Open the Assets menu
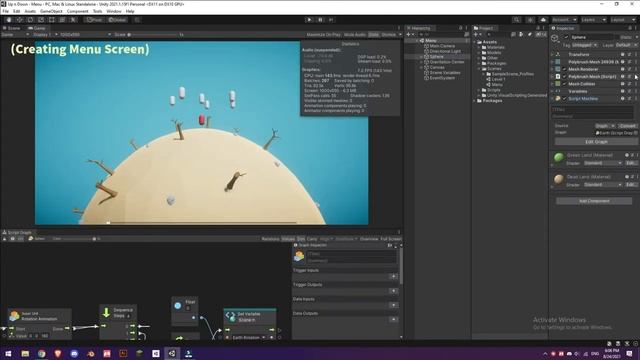Image resolution: width=640 pixels, height=360 pixels. (30, 11)
